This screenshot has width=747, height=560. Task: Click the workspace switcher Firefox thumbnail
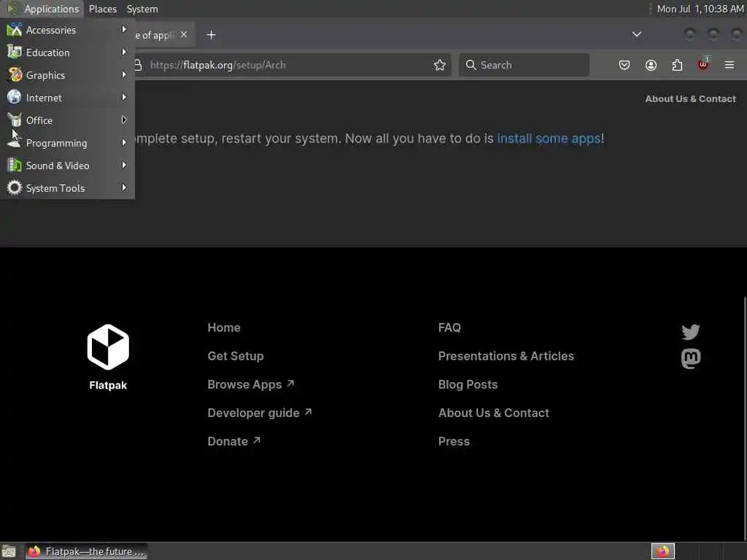point(662,551)
